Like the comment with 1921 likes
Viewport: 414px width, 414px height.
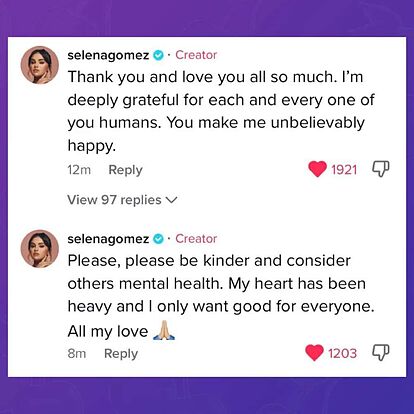pos(317,169)
